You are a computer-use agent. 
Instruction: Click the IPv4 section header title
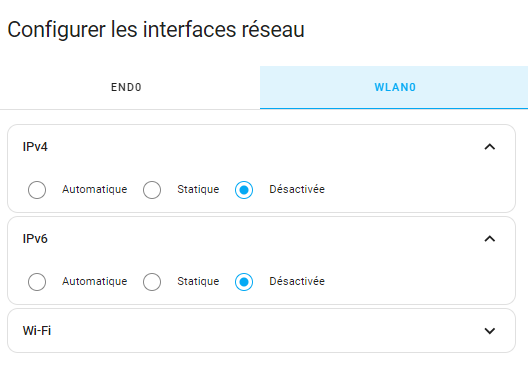pos(35,147)
